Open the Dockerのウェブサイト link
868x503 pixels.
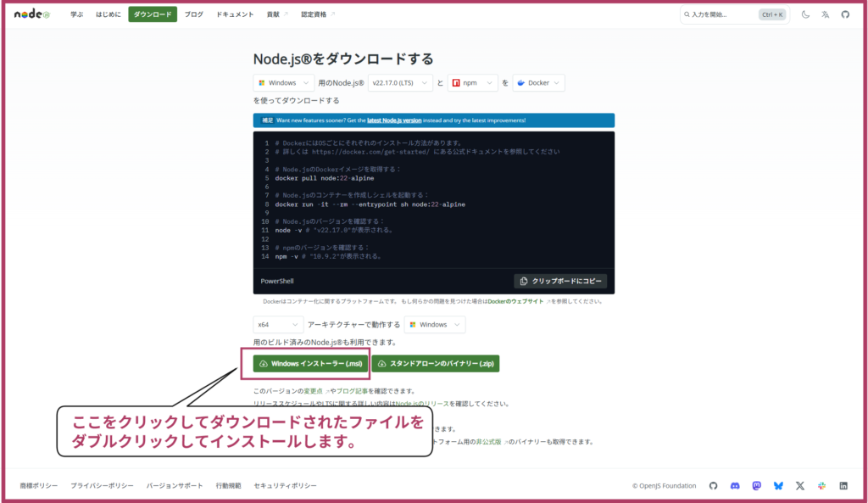click(x=515, y=301)
